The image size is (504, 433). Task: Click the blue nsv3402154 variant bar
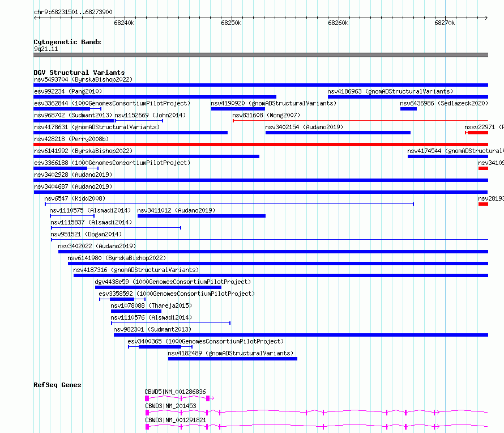338,133
